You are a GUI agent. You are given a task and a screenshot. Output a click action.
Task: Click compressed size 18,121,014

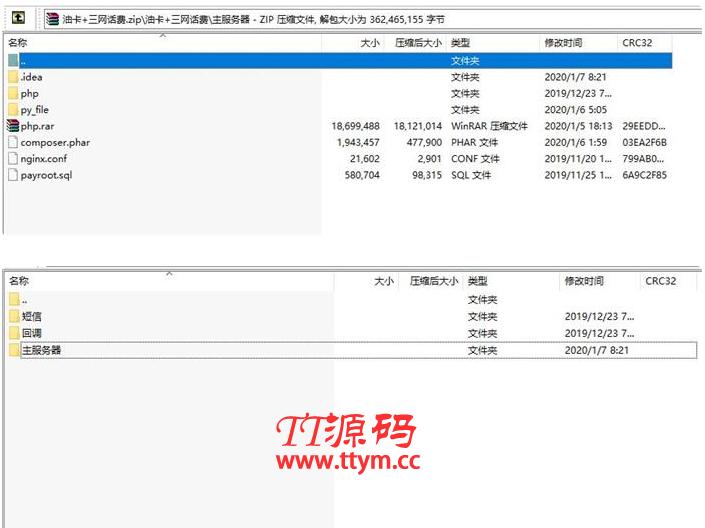418,126
